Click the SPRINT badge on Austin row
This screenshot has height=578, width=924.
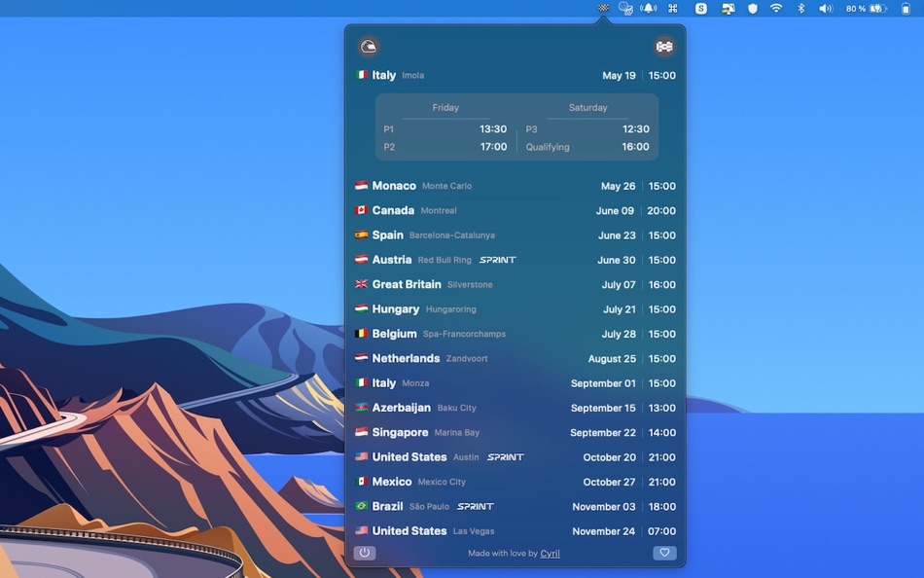tap(506, 457)
